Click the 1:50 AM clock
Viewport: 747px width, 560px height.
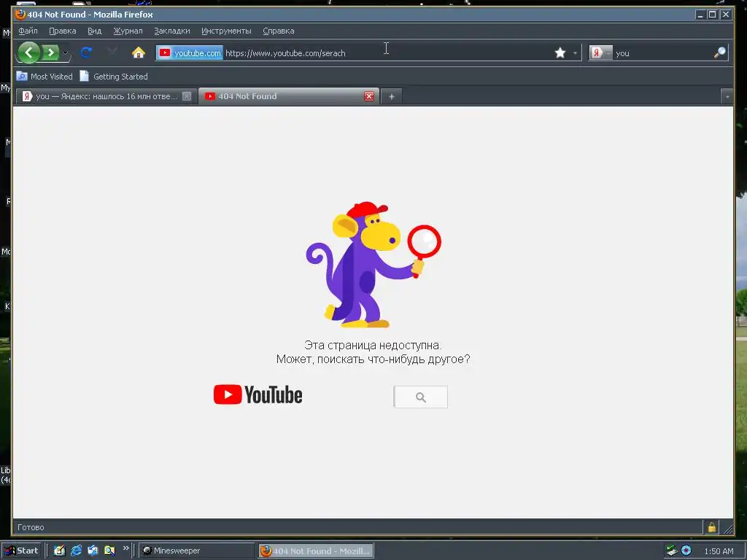[x=719, y=551]
